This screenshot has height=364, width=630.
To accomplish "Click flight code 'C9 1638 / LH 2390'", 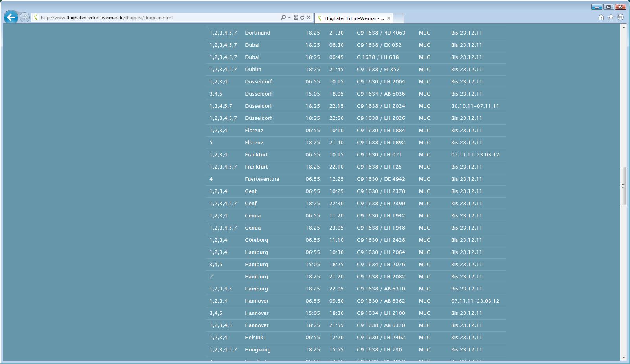I will coord(381,204).
